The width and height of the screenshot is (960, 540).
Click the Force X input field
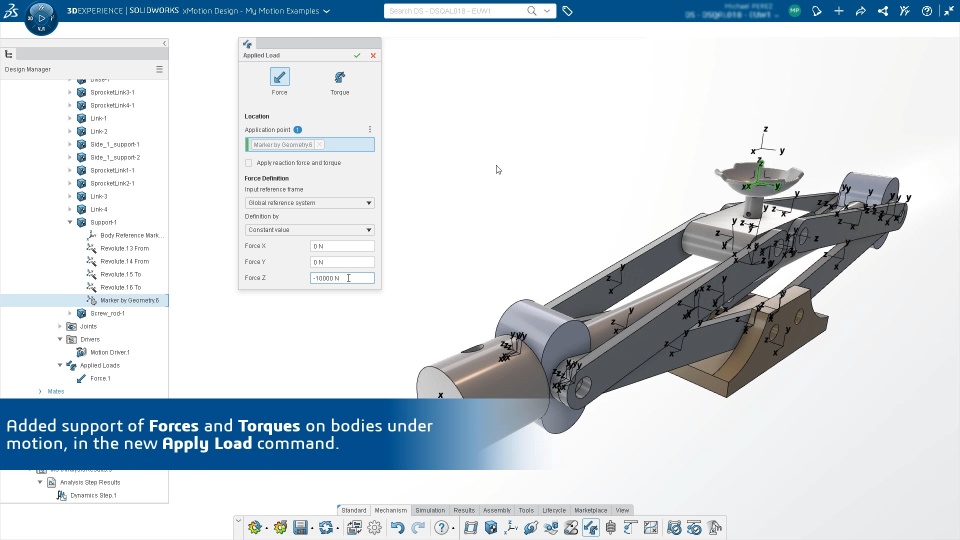tap(342, 246)
